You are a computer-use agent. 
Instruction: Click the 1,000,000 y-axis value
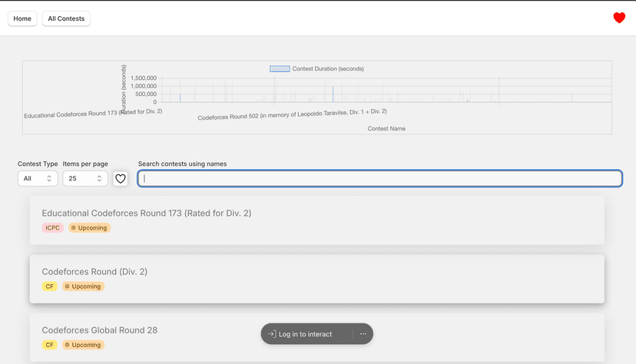tap(144, 86)
